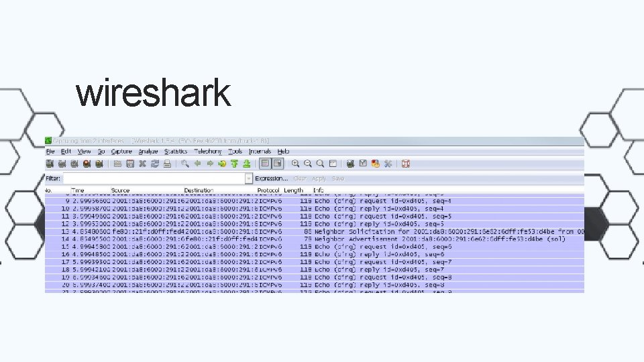Select packet 14 Neighbor Advertisement row
The height and width of the screenshot is (362, 644).
click(315, 239)
